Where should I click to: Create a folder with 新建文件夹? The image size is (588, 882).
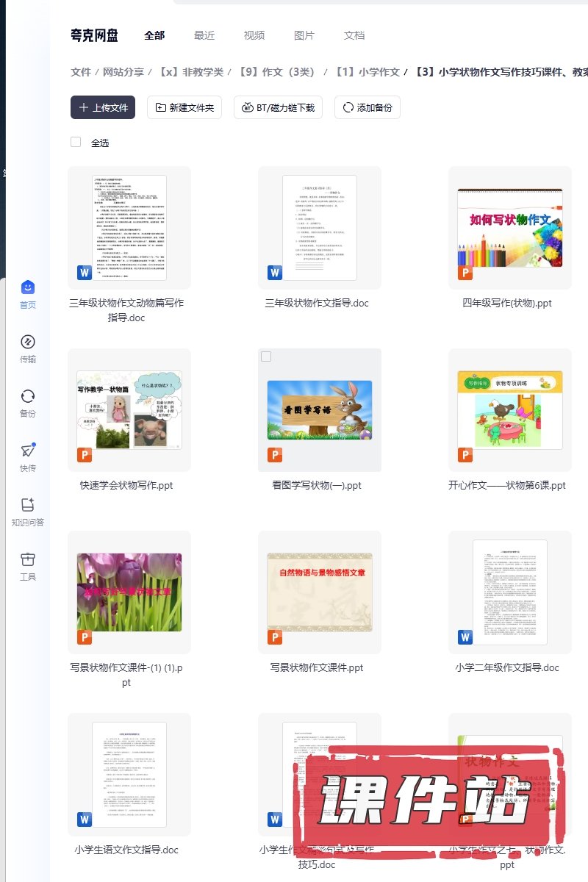coord(184,107)
